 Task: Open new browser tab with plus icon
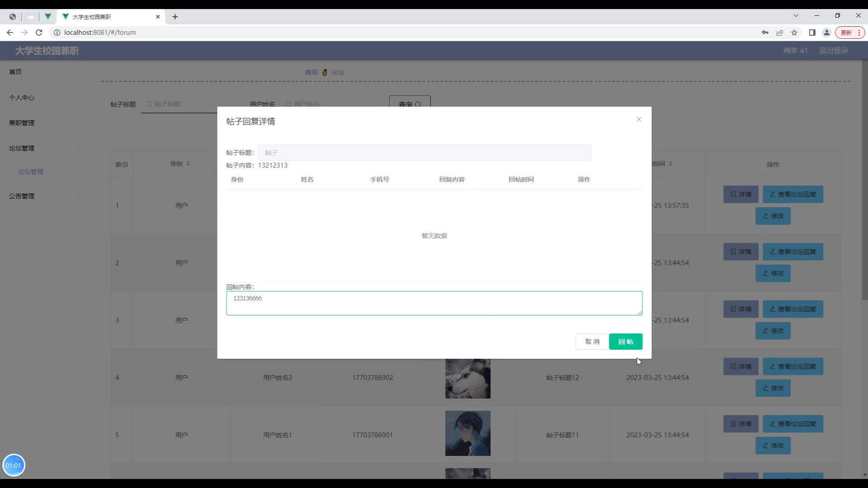click(x=175, y=17)
